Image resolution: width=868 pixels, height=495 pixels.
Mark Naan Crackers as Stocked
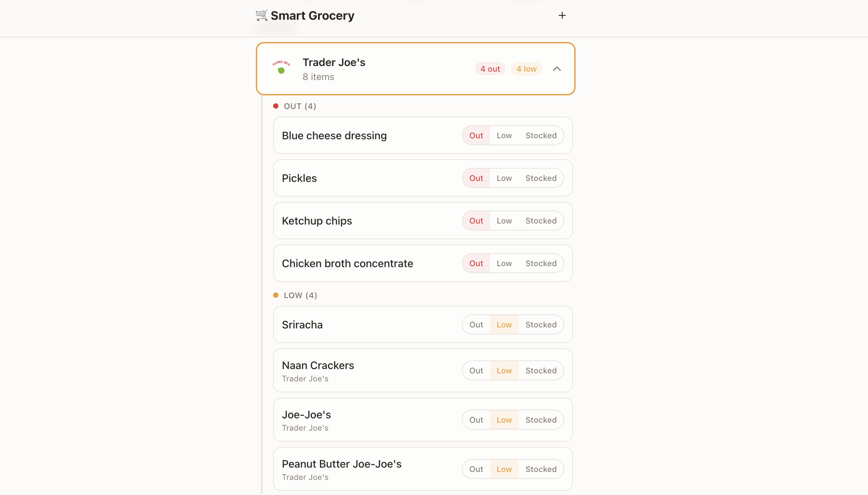[541, 370]
